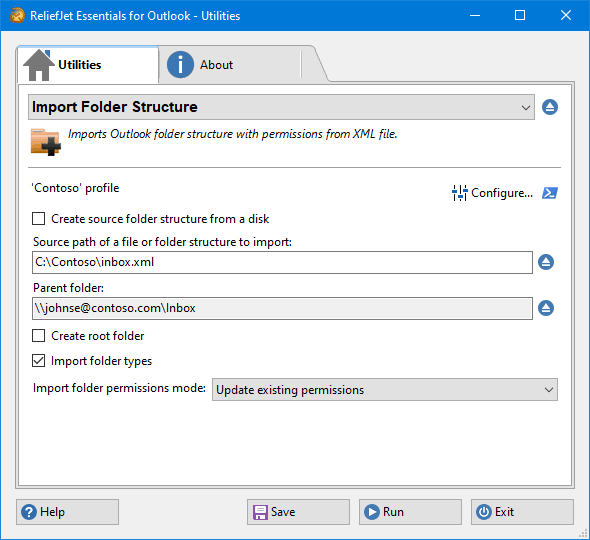This screenshot has height=540, width=590.
Task: Click the folder-plus Import Folder Structure icon
Action: [x=46, y=142]
